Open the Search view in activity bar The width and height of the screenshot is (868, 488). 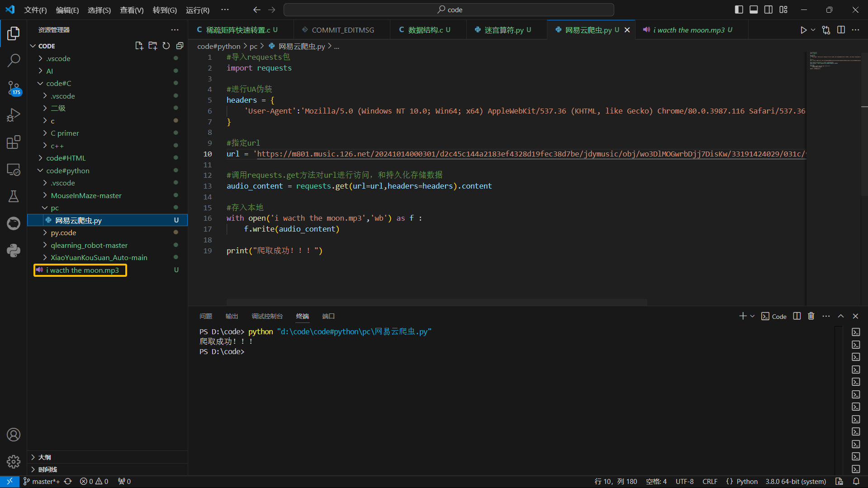[x=14, y=60]
